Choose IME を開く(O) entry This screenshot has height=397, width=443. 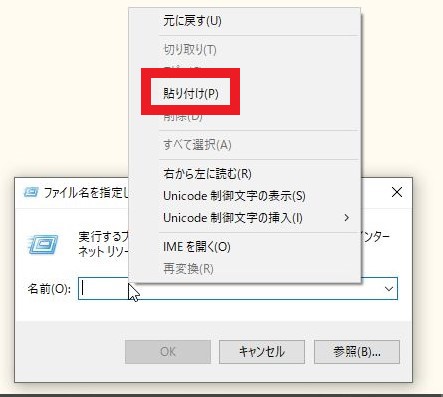click(244, 247)
